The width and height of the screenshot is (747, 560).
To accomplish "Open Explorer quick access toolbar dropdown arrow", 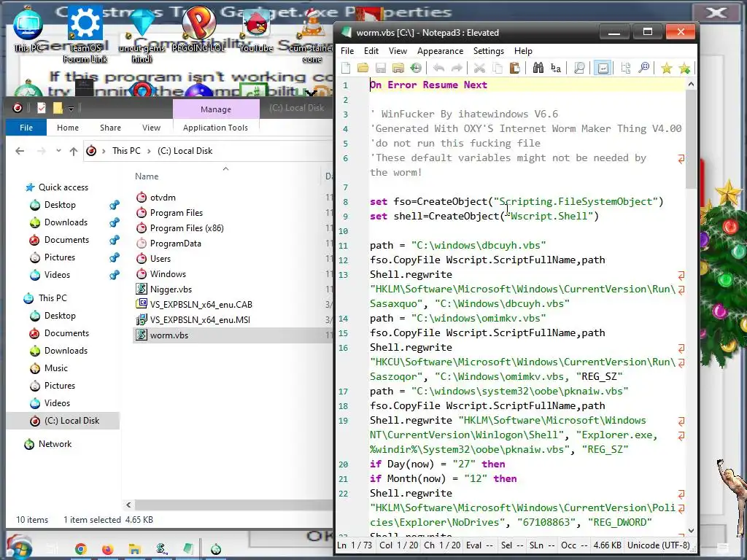I will [71, 109].
